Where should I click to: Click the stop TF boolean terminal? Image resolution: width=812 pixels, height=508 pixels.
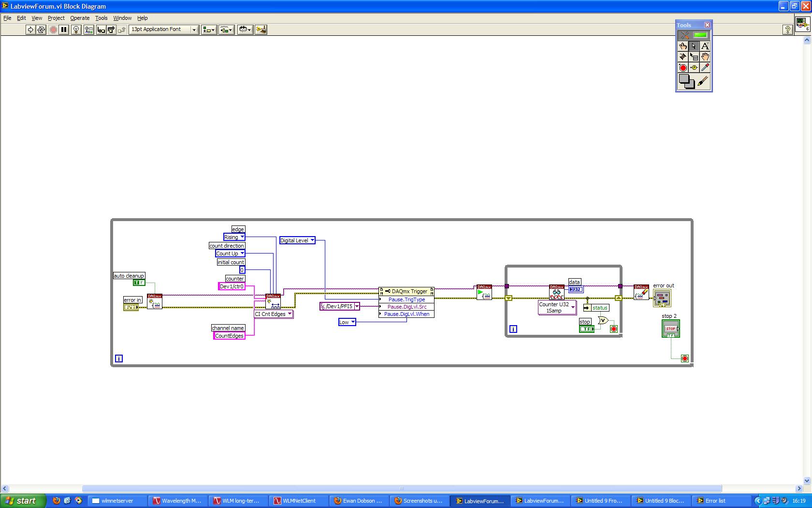[587, 329]
